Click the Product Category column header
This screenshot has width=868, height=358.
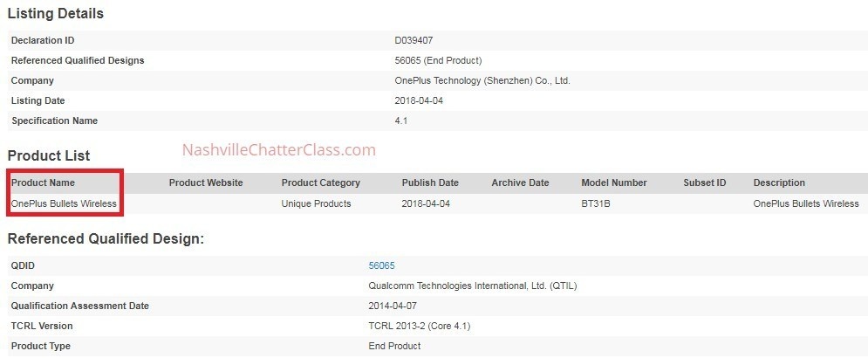[x=320, y=182]
